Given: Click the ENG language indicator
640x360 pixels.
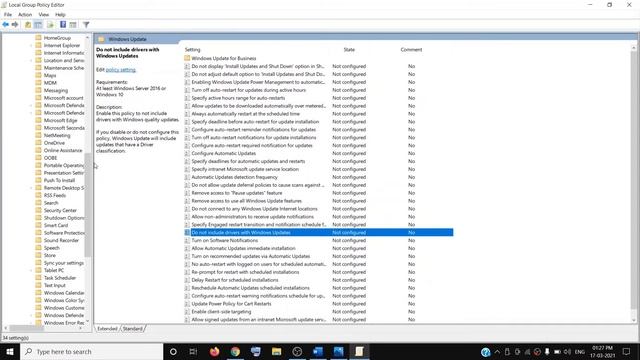Looking at the screenshot, I should tap(580, 351).
